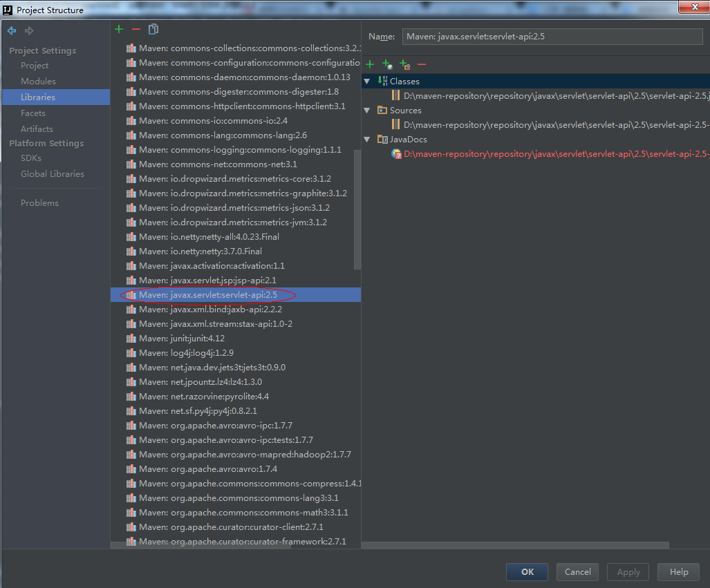Open the Facets settings page
Viewport: 710px width, 588px height.
tap(33, 113)
